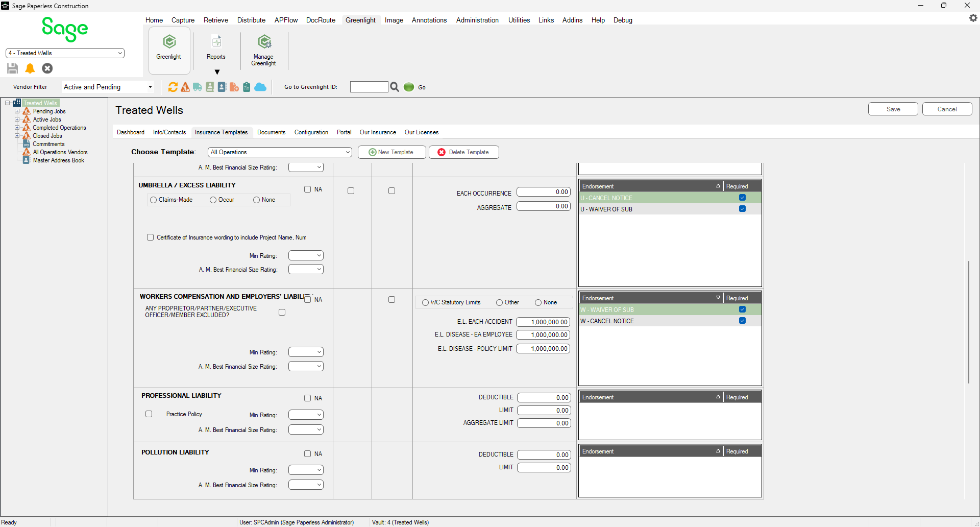Select WC Statutory Limits radio option

425,303
